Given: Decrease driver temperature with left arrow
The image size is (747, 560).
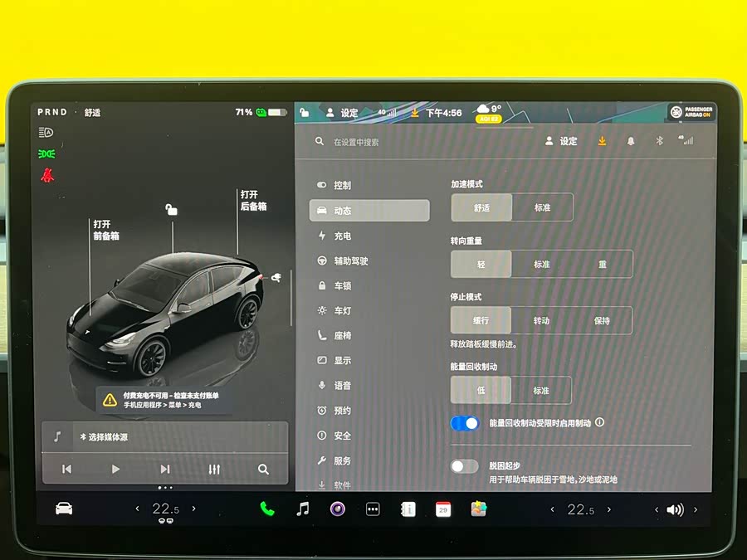Looking at the screenshot, I should [x=137, y=509].
